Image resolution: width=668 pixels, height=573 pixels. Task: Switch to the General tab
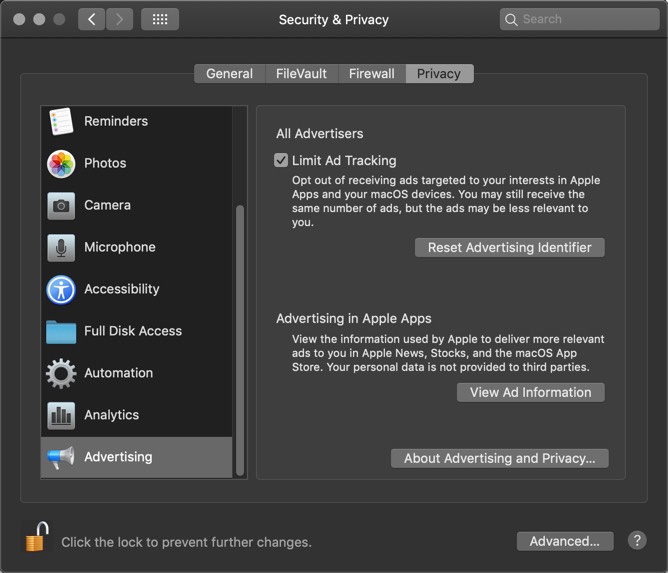tap(230, 74)
